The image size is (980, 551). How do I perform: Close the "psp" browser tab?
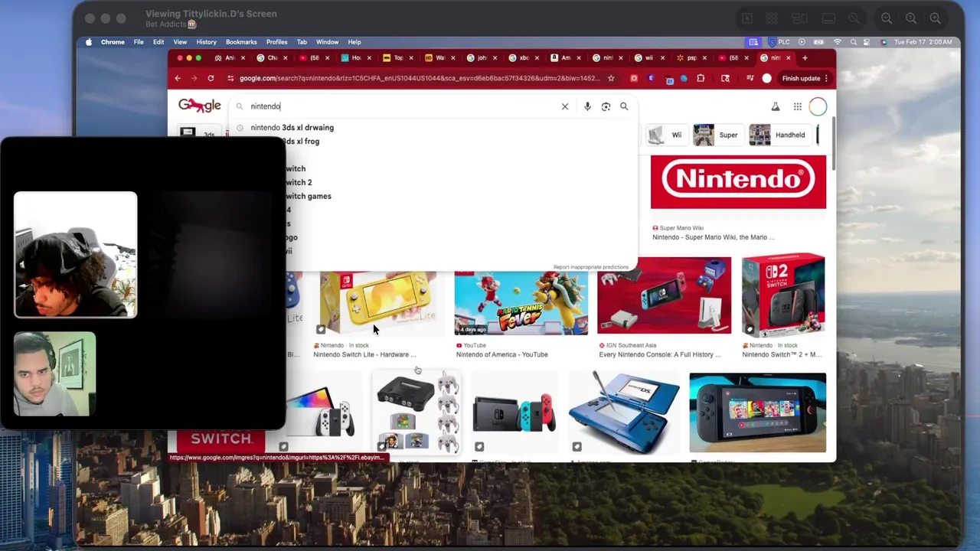tap(704, 58)
